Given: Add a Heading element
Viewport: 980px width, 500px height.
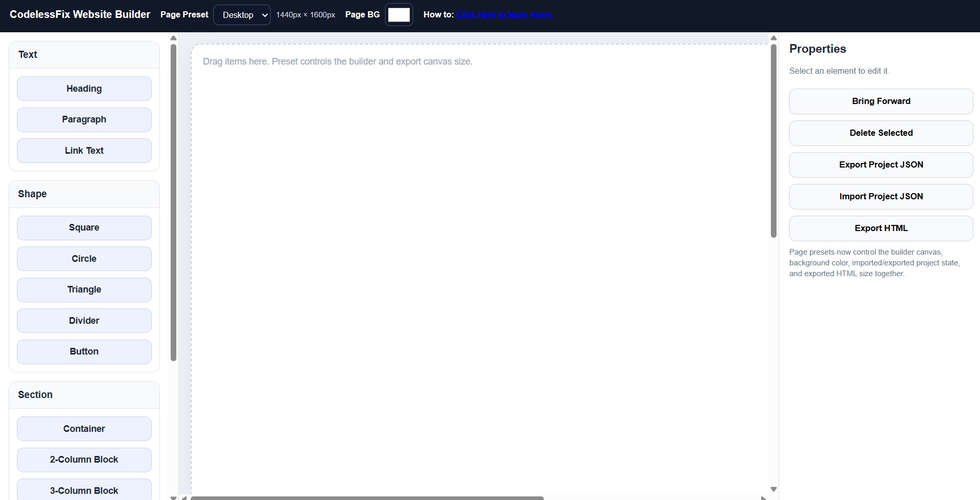Looking at the screenshot, I should (x=84, y=88).
